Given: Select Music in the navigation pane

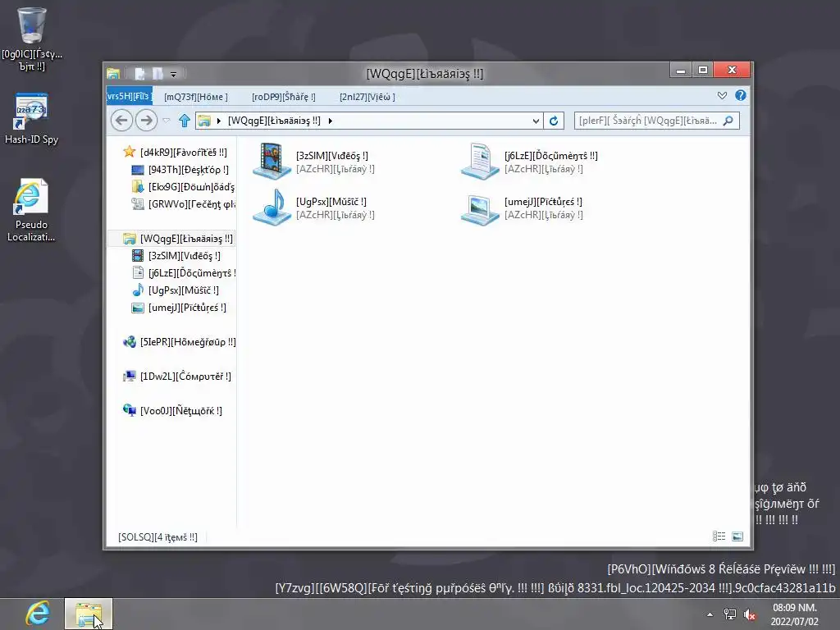Looking at the screenshot, I should (176, 290).
